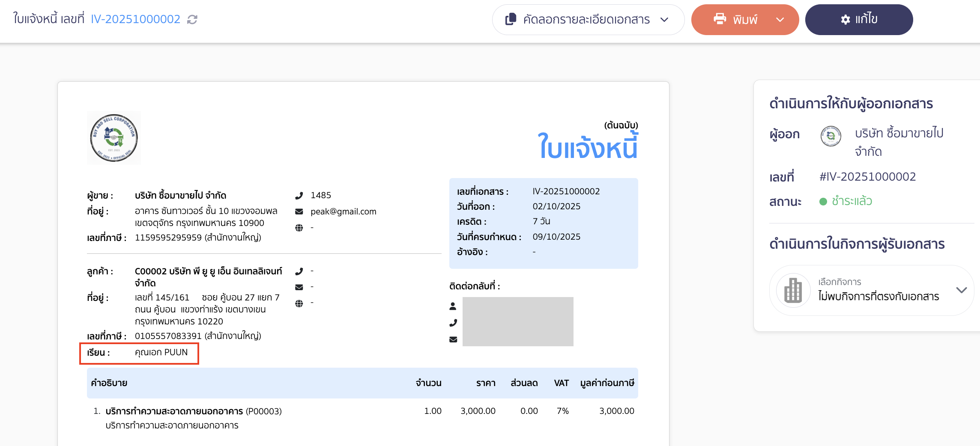Click the person icon in the callback contact area
The width and height of the screenshot is (980, 446).
(x=454, y=305)
